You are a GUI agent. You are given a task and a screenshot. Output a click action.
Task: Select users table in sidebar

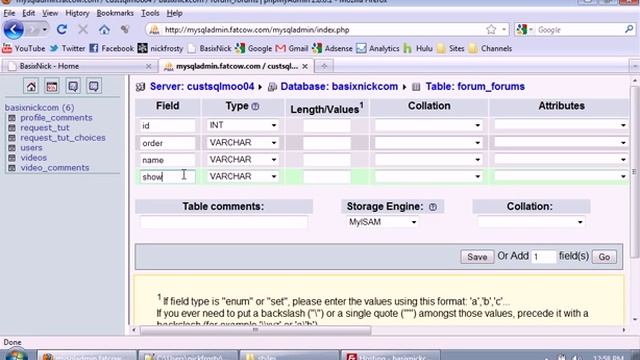[x=31, y=148]
